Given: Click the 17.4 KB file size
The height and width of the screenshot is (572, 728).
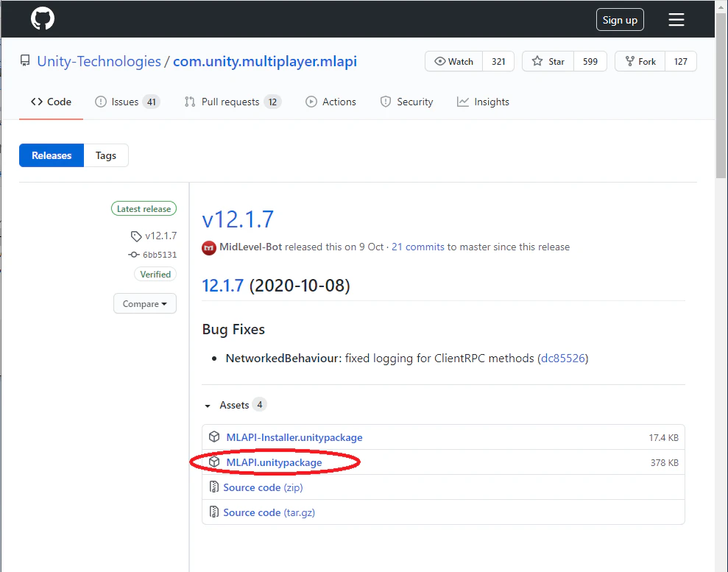Looking at the screenshot, I should point(663,437).
